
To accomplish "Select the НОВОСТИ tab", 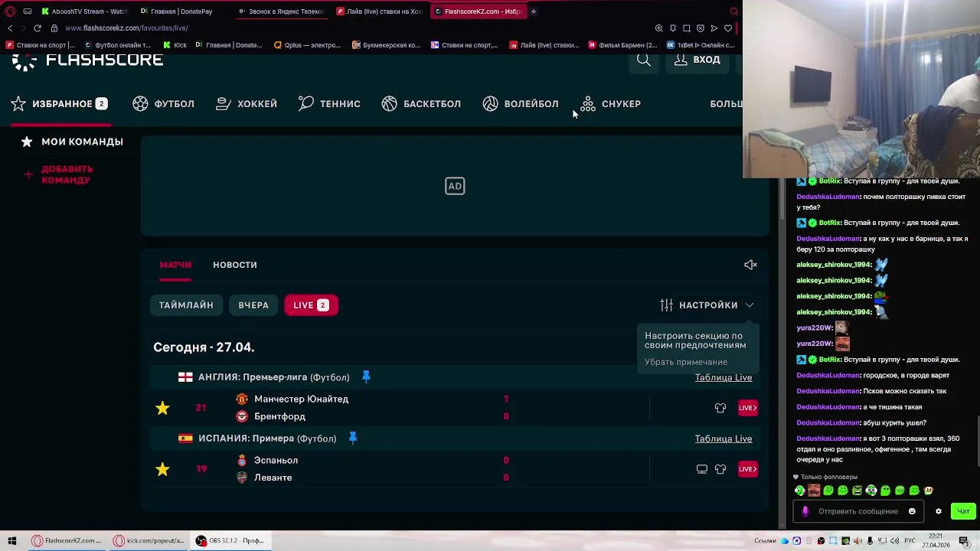I will point(235,265).
